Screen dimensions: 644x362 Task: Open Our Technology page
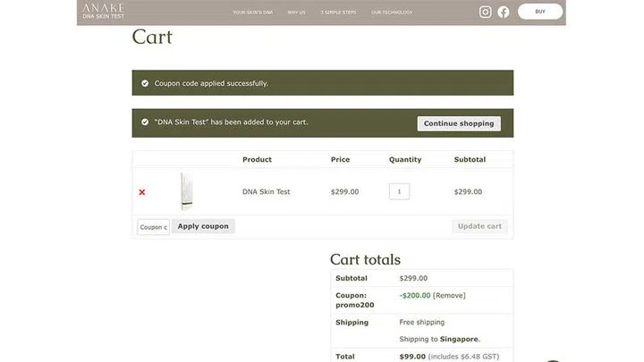(x=392, y=13)
